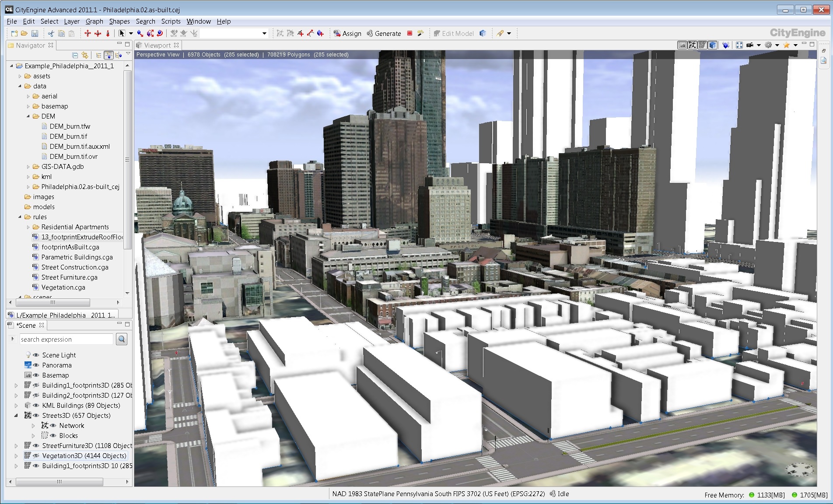Viewport: 833px width, 504px height.
Task: Click the magnifier page icon on right sidebar
Action: pos(823,61)
